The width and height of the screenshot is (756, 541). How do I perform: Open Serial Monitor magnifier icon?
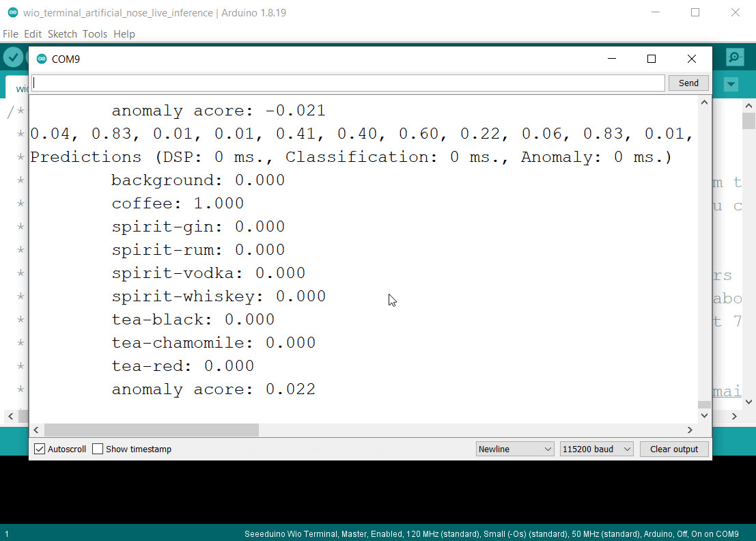click(x=735, y=57)
